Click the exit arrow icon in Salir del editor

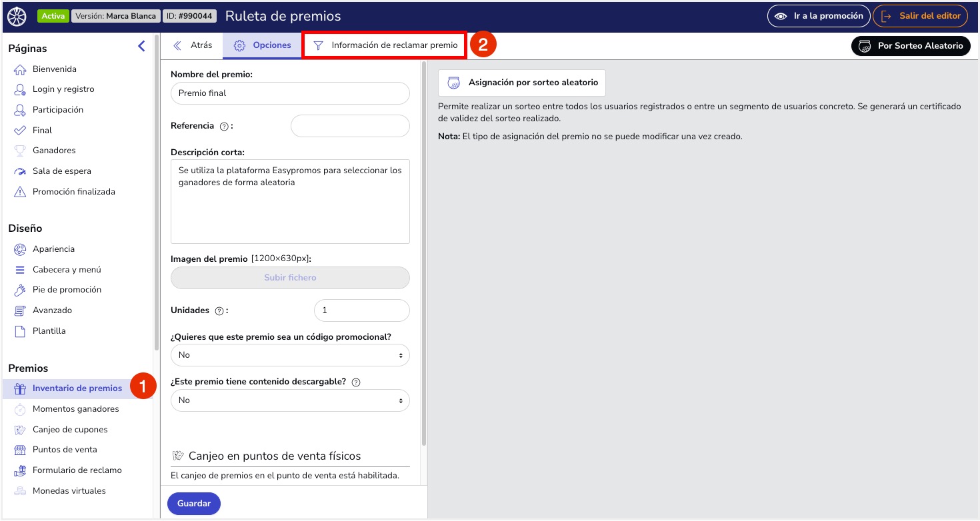click(x=887, y=16)
